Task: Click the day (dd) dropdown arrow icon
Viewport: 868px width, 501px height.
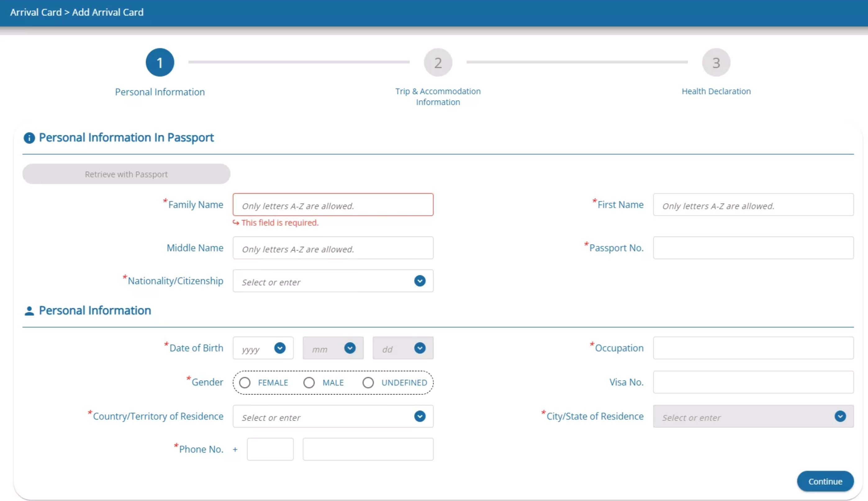Action: point(419,348)
